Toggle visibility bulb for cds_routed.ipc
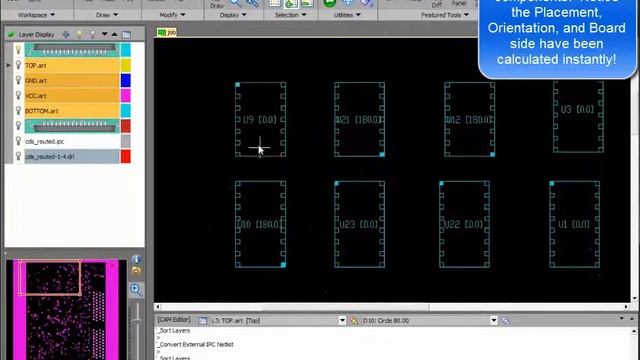This screenshot has height=360, width=640. click(x=18, y=141)
